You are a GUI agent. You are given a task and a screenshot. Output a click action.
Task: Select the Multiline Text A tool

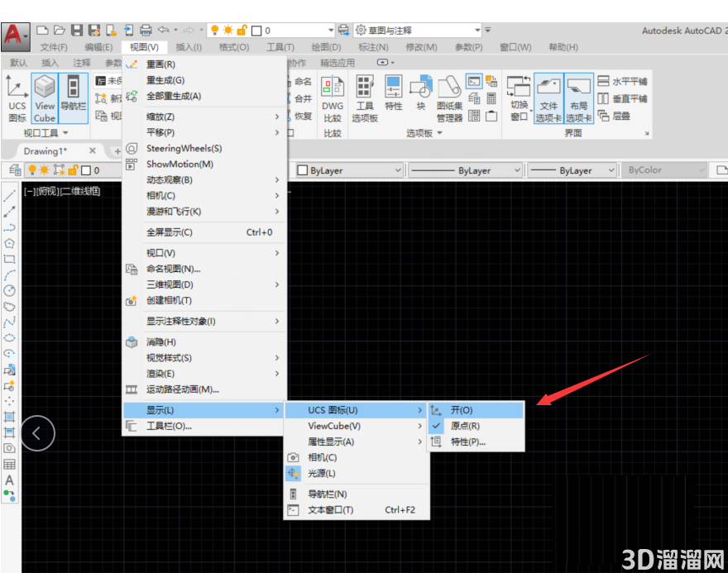(x=9, y=480)
